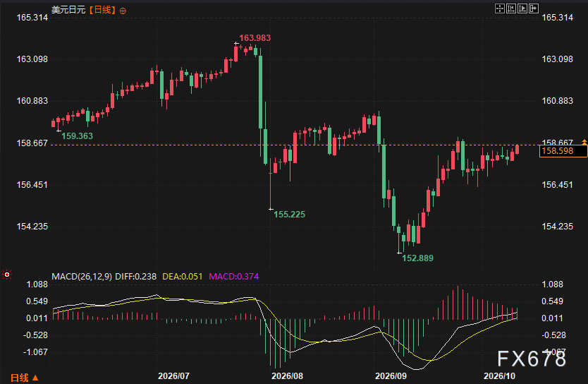The height and width of the screenshot is (384, 588).
Task: Click the high price label 163.983
Action: (x=255, y=38)
